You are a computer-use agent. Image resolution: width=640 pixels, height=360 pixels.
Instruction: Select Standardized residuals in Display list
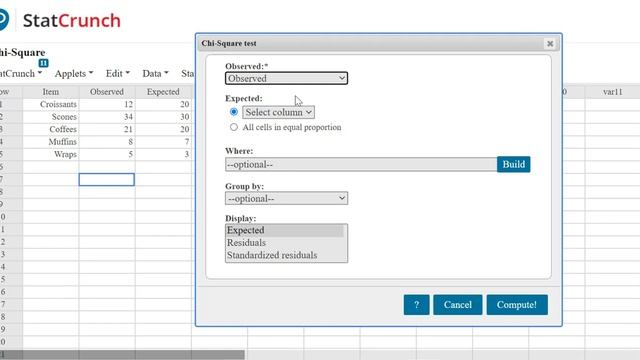tap(285, 255)
